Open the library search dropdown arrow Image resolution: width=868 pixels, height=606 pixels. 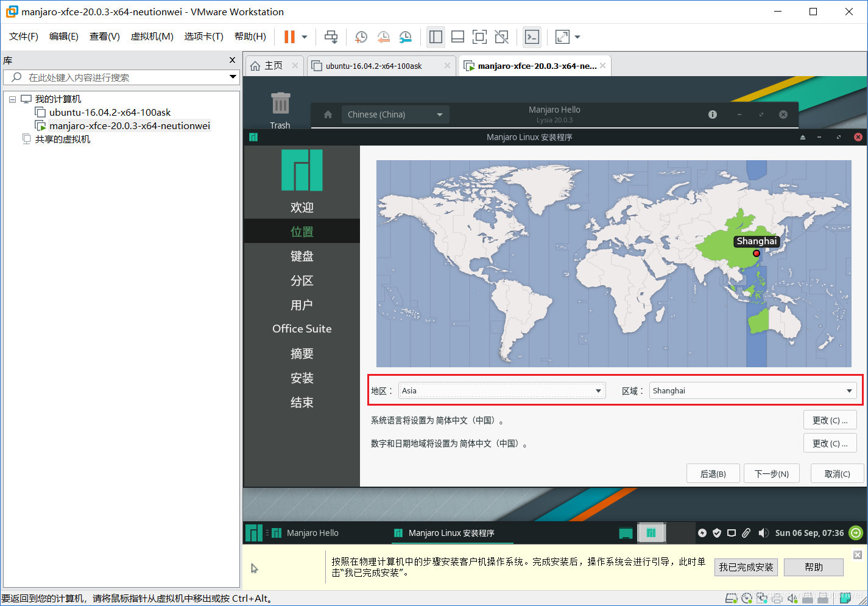point(233,77)
